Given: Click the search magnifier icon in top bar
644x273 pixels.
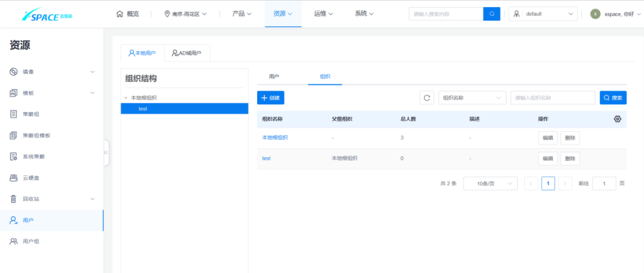Looking at the screenshot, I should 492,13.
